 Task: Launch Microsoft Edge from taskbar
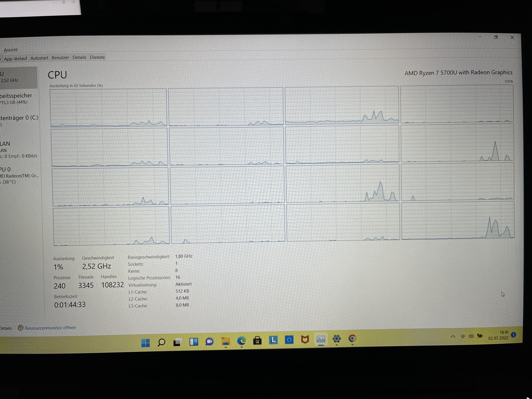coord(241,341)
